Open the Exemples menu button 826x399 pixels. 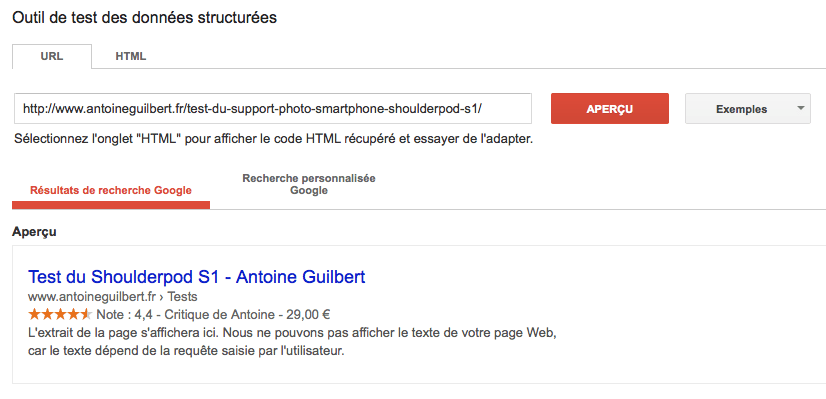[748, 109]
